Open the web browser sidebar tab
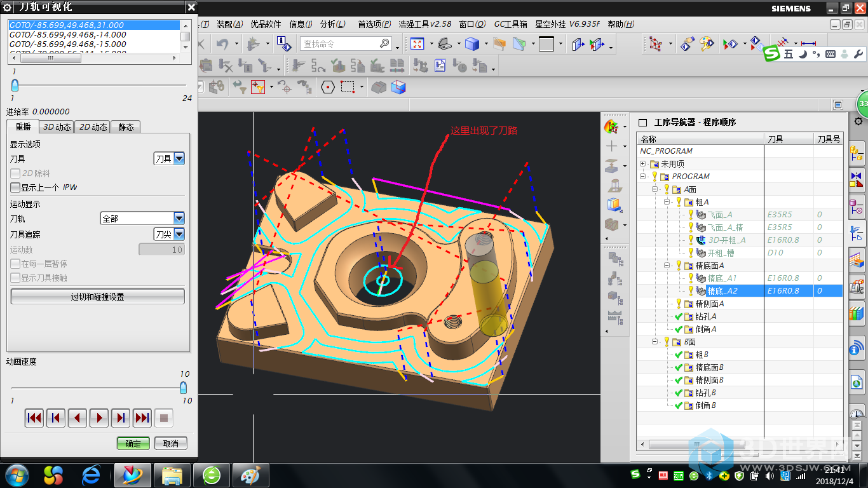The image size is (868, 488). (x=857, y=382)
